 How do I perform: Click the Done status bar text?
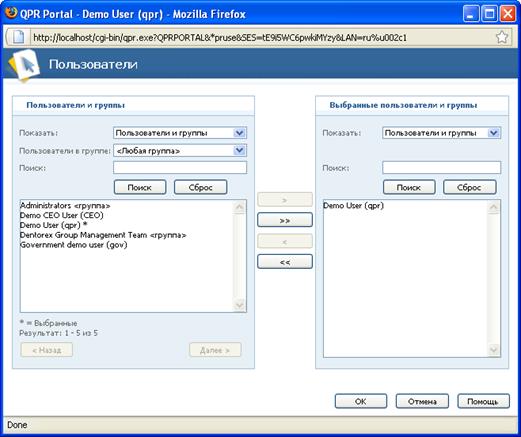[x=17, y=425]
